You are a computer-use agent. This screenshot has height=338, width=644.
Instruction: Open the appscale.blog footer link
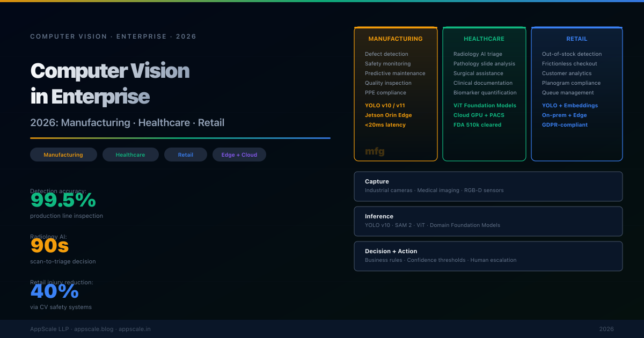(93, 329)
